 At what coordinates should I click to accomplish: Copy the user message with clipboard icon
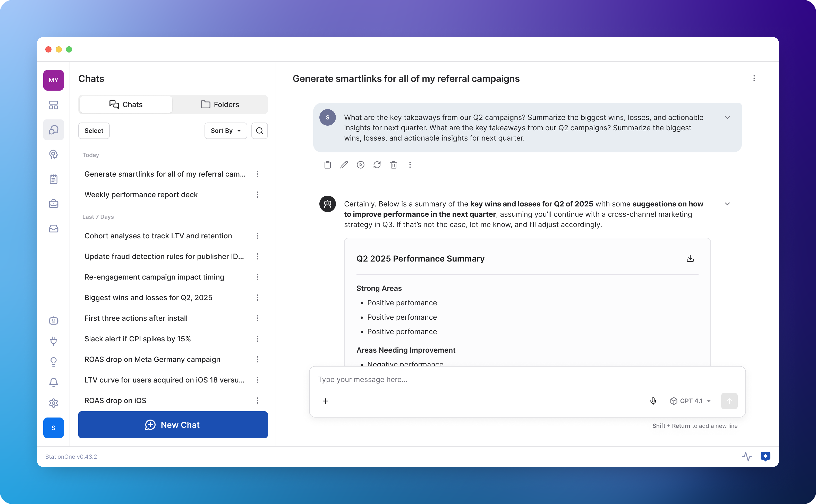pyautogui.click(x=327, y=165)
